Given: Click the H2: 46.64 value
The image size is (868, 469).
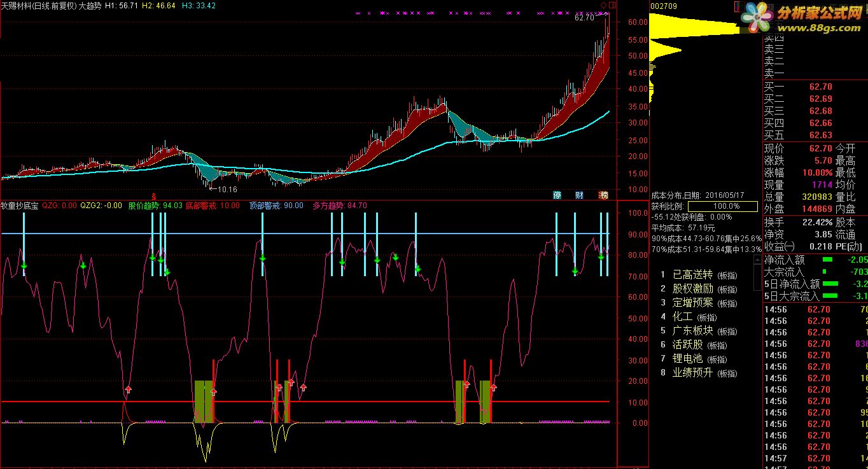Looking at the screenshot, I should point(158,6).
